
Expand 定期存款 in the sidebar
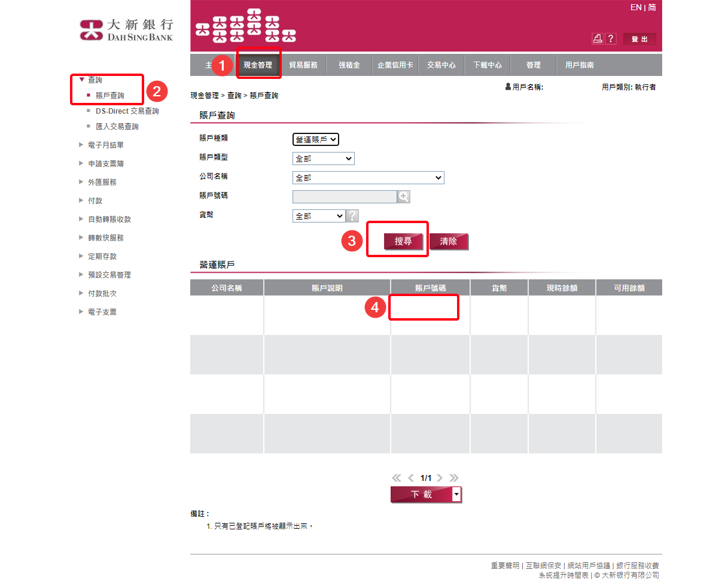[x=102, y=257]
